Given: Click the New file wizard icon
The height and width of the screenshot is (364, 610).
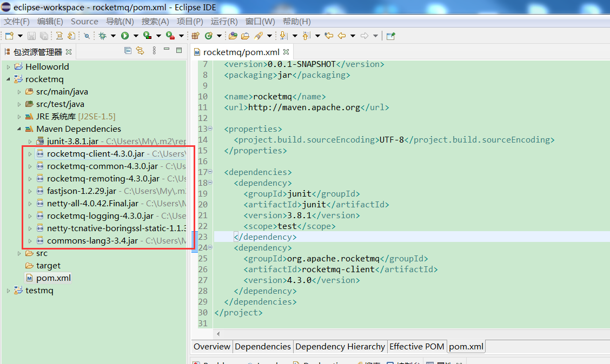Looking at the screenshot, I should click(x=9, y=36).
